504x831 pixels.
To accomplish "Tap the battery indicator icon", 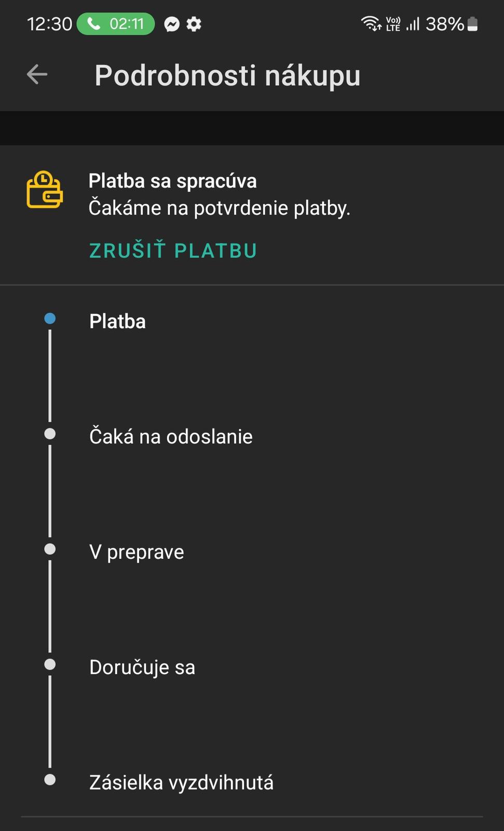I will (x=472, y=24).
